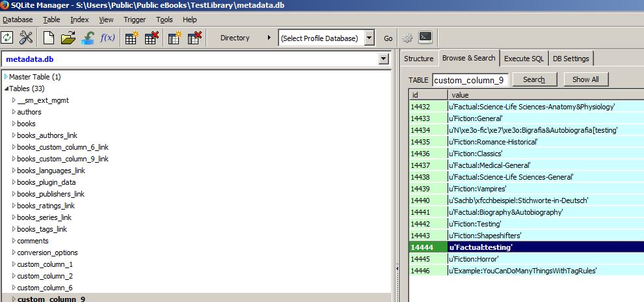Open the Database menu
Image resolution: width=644 pixels, height=302 pixels.
point(18,20)
